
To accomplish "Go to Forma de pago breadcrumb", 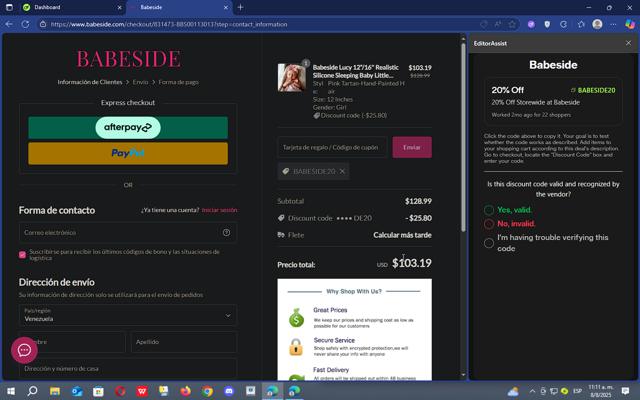I will coord(178,82).
